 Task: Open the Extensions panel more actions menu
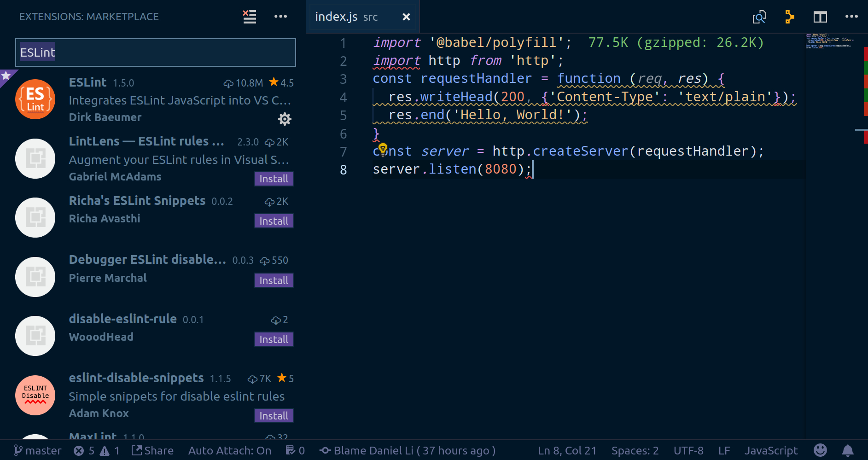coord(280,17)
